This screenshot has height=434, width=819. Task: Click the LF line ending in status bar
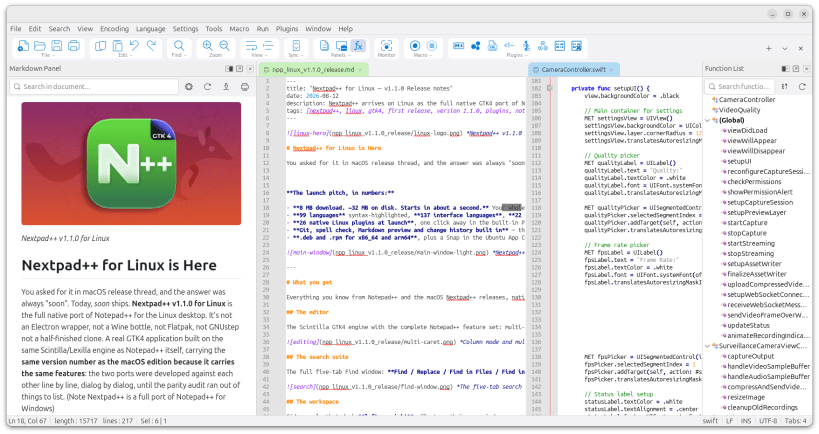click(x=730, y=421)
